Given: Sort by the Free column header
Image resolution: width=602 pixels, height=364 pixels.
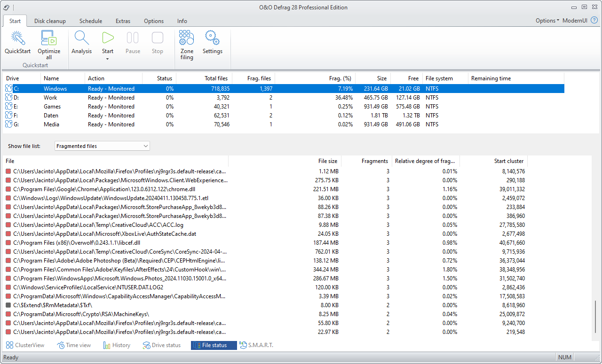Looking at the screenshot, I should 406,78.
